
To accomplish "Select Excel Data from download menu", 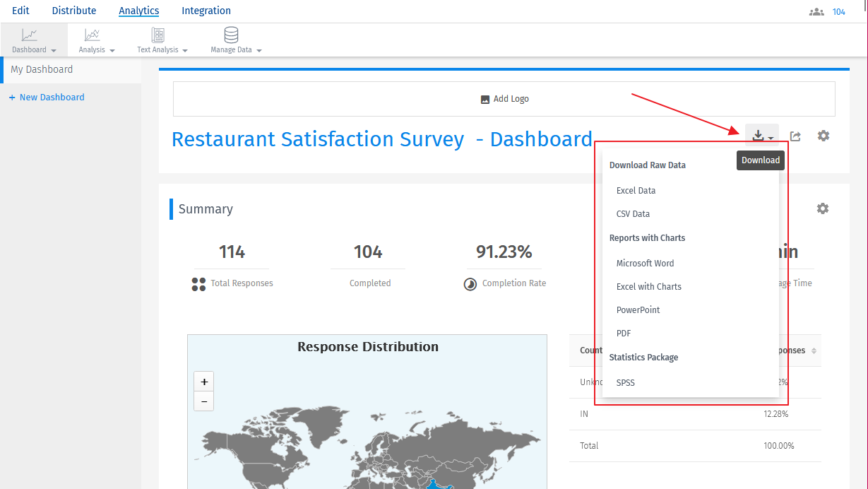I will (636, 190).
